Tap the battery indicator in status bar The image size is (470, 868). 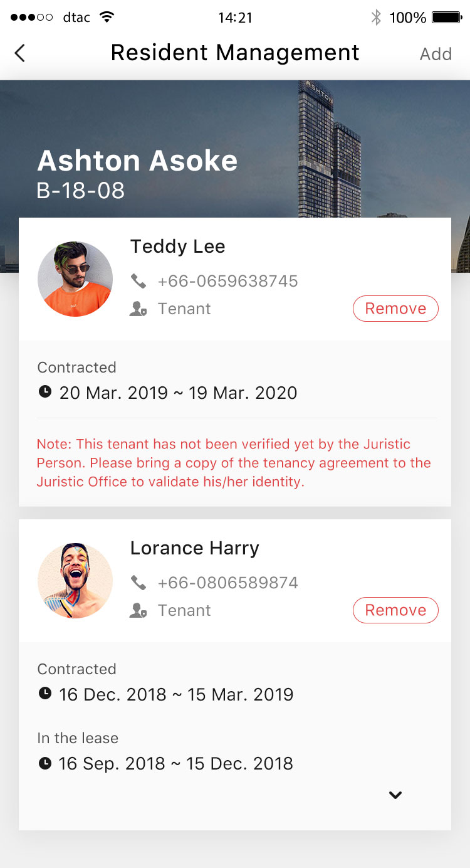click(447, 18)
